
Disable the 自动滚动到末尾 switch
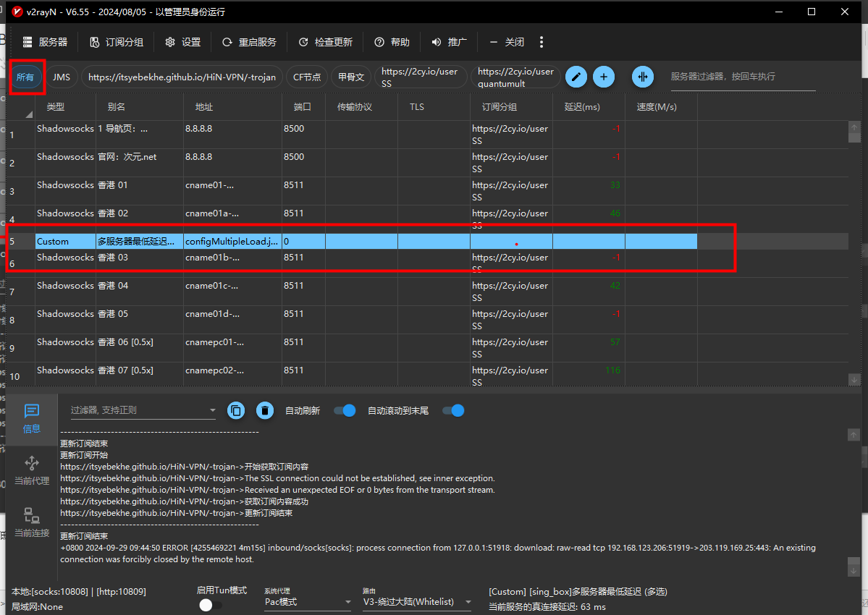coord(453,410)
